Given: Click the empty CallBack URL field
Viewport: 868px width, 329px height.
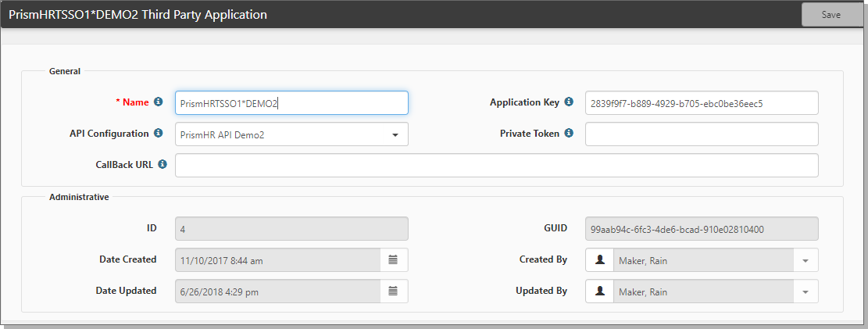Looking at the screenshot, I should [496, 166].
